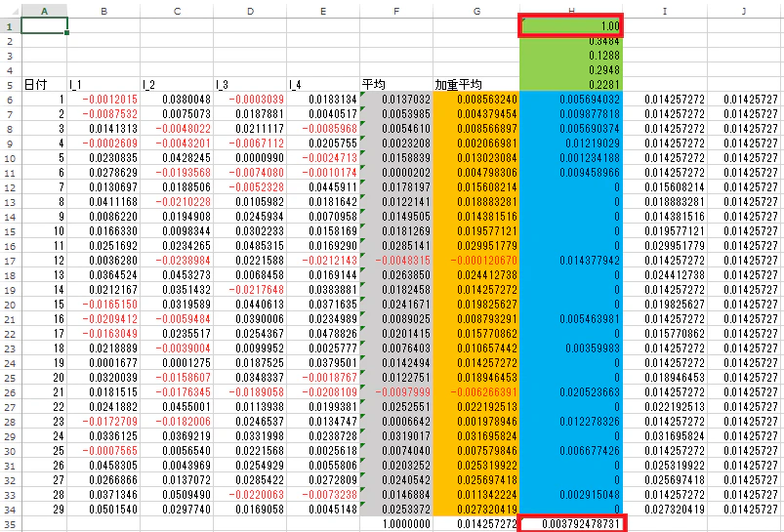Click cell with value -0.0165150
Viewport: 784px width, 532px height.
pyautogui.click(x=103, y=305)
